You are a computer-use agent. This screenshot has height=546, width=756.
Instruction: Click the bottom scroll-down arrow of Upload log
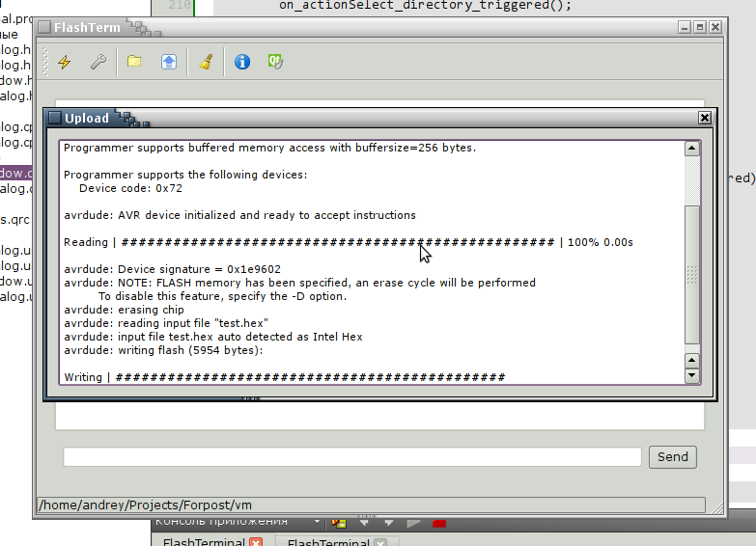click(692, 375)
